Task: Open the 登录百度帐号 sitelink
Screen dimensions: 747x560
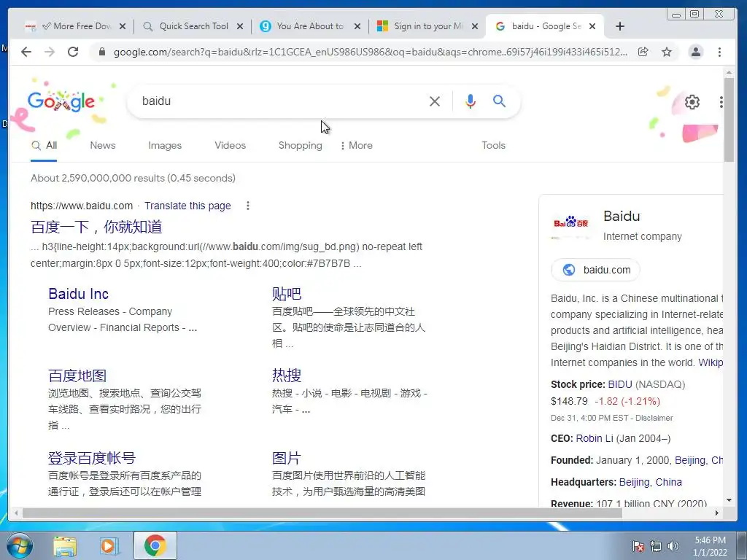Action: coord(92,458)
